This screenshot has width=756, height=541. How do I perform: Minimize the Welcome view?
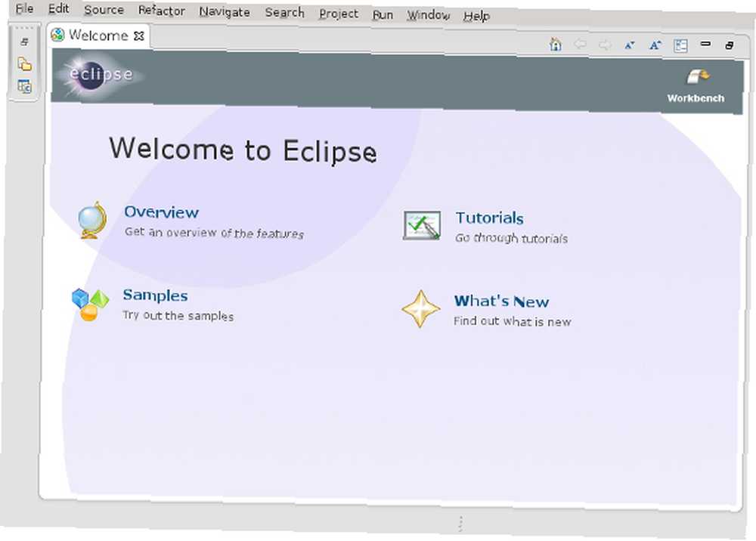(705, 44)
